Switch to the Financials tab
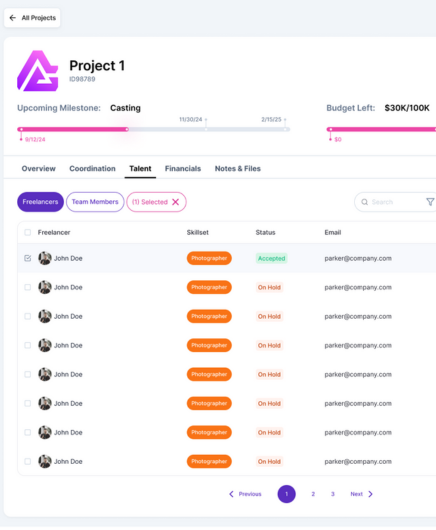The width and height of the screenshot is (436, 530). [183, 168]
